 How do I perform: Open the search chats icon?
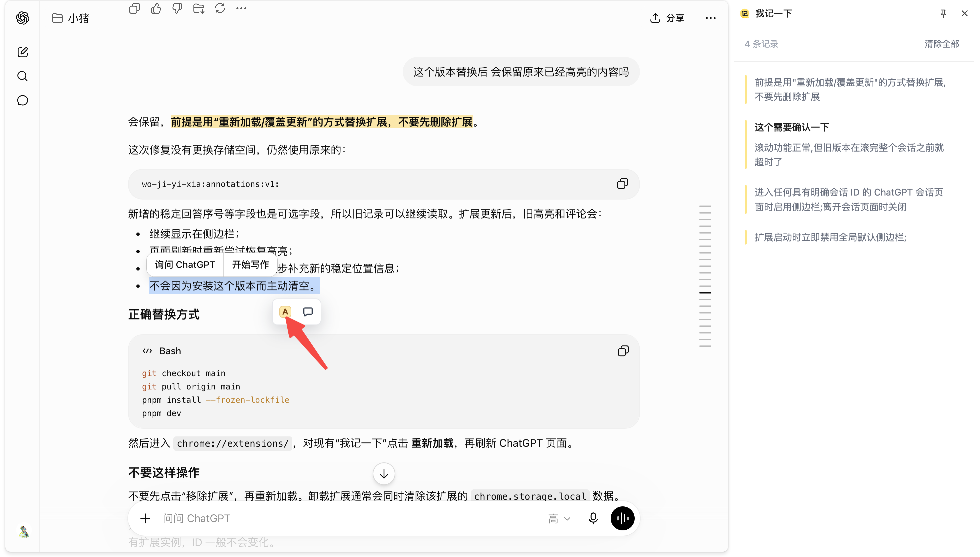click(23, 76)
